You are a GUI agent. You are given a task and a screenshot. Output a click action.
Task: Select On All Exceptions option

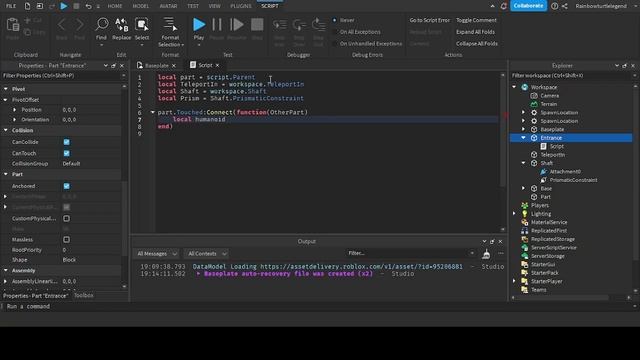356,32
